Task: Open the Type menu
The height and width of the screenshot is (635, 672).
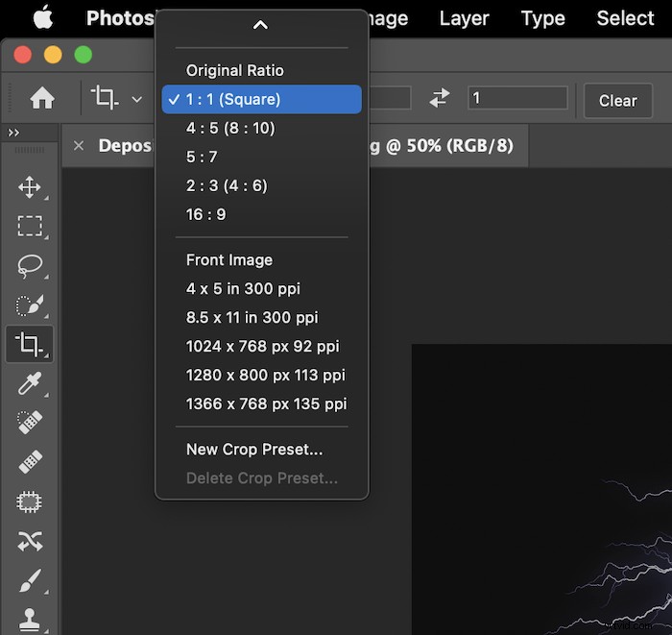Action: pyautogui.click(x=542, y=18)
